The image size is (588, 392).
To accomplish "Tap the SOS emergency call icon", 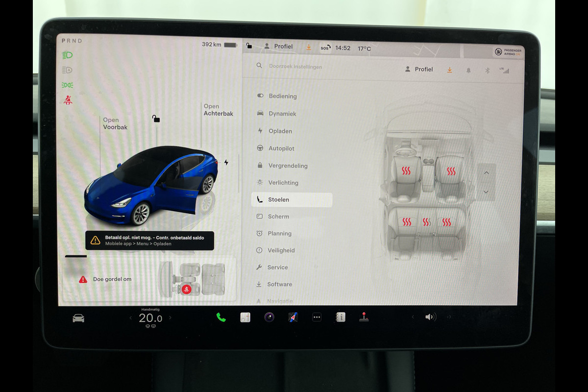I will pos(325,48).
